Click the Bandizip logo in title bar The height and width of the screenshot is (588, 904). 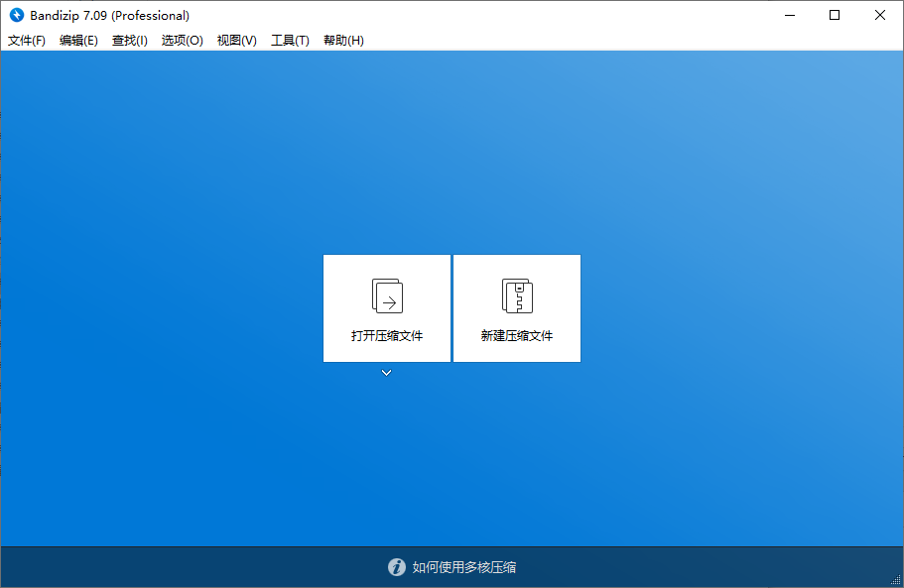pyautogui.click(x=17, y=16)
